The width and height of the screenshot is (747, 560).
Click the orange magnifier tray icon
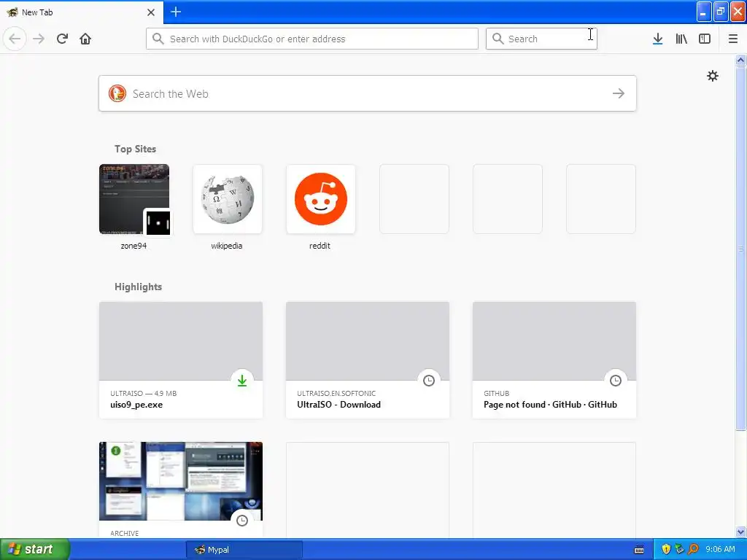(x=693, y=549)
